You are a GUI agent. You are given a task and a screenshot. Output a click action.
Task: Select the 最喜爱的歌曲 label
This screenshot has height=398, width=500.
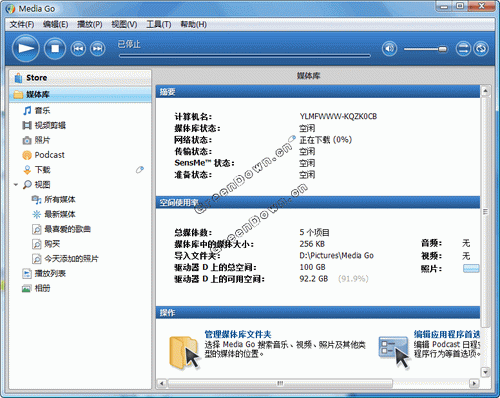coord(68,229)
